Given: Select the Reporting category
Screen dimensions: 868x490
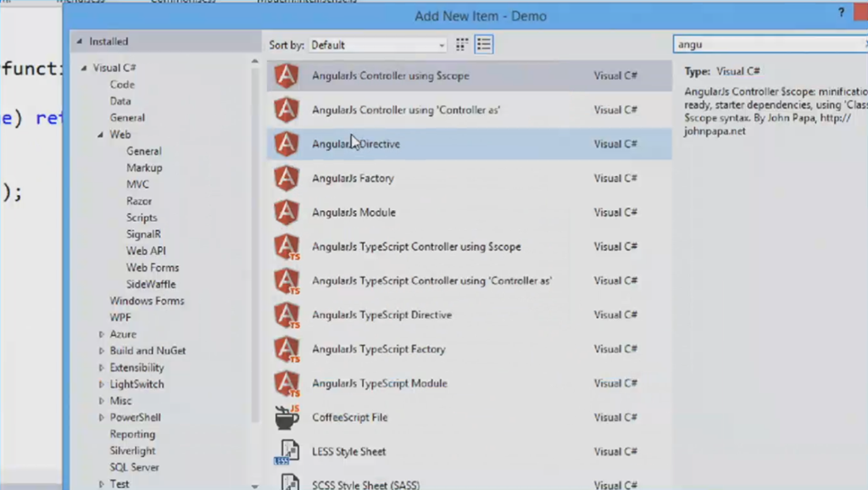Looking at the screenshot, I should (x=132, y=434).
